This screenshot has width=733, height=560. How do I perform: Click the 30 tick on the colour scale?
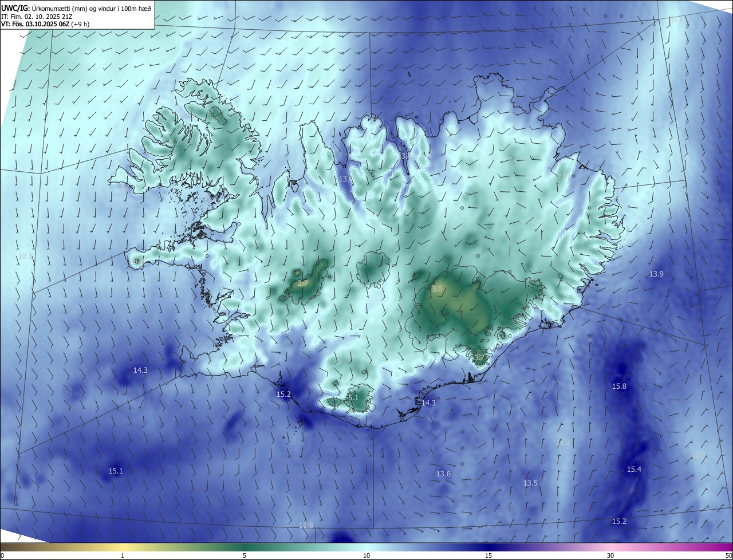pos(610,555)
